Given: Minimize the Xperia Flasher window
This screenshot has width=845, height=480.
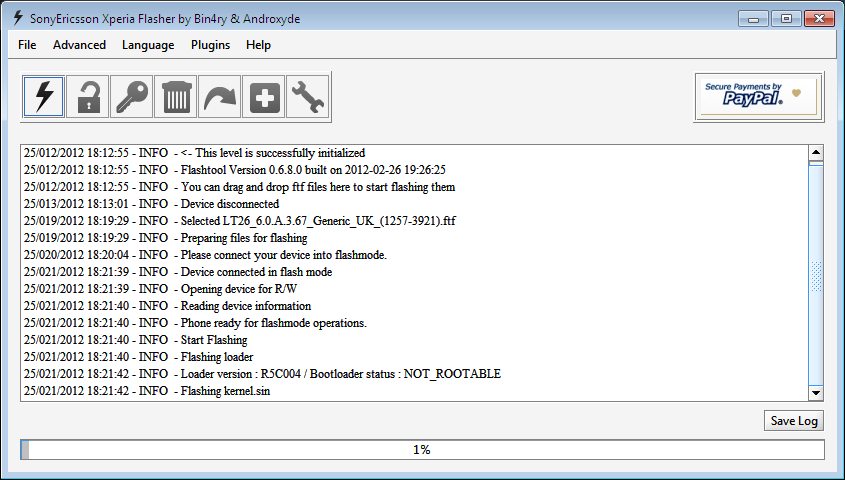Looking at the screenshot, I should click(753, 19).
